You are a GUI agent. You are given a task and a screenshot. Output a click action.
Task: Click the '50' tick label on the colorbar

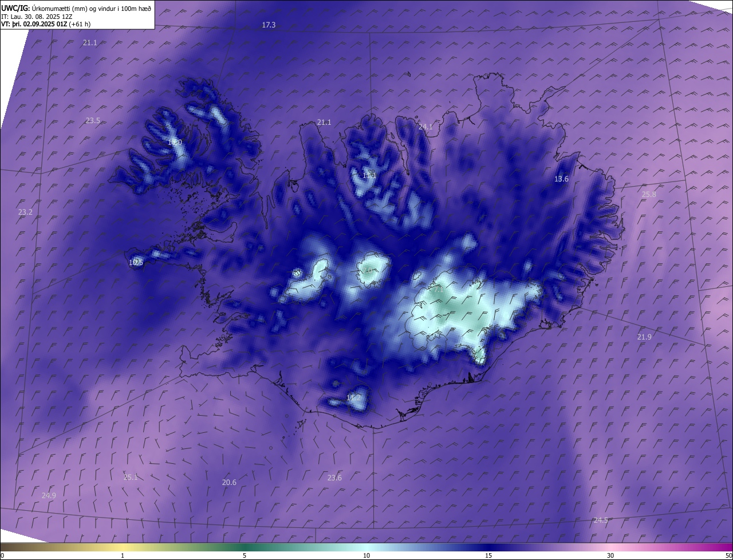pos(728,555)
